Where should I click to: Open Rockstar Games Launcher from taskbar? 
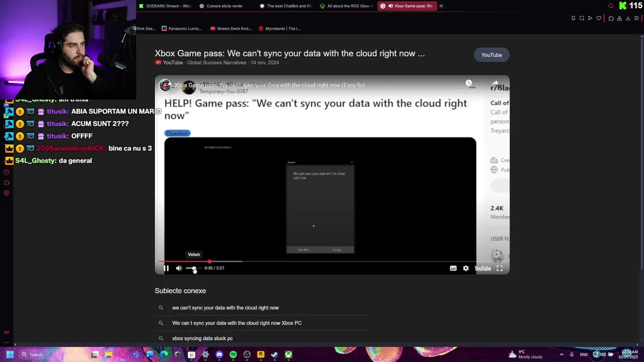(261, 354)
